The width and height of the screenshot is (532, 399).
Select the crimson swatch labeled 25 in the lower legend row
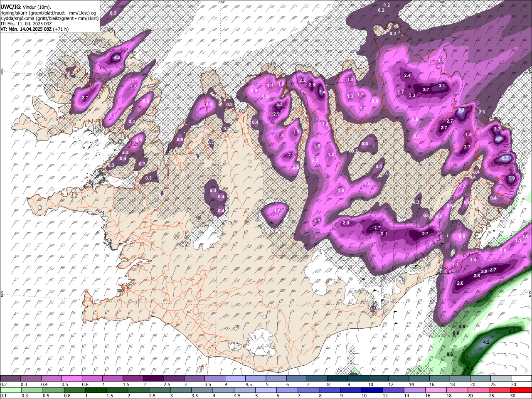(x=499, y=390)
